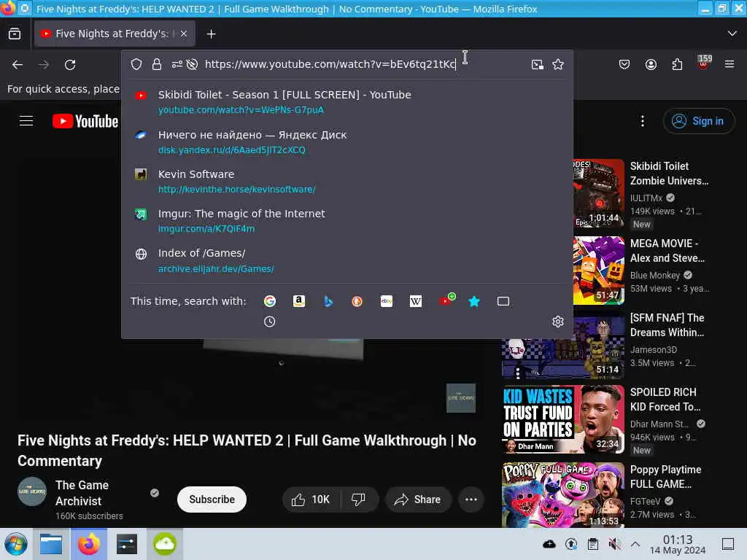Click into the URL address field

(330, 64)
